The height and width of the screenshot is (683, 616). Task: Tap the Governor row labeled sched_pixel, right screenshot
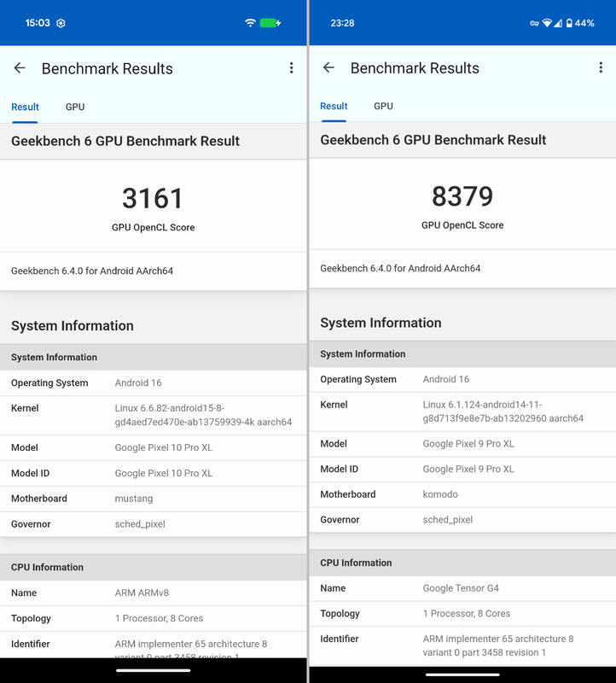click(x=462, y=519)
